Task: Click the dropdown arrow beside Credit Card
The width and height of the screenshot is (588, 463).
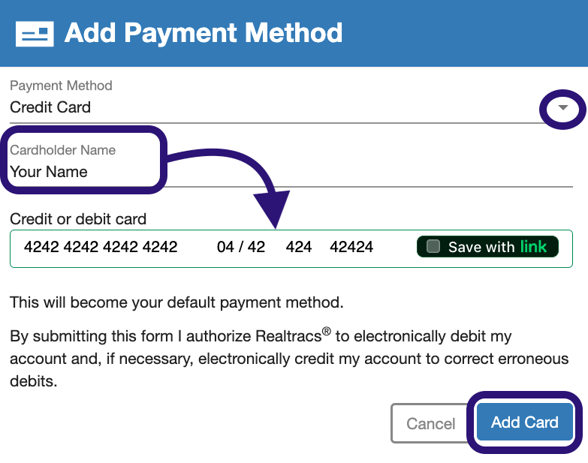Action: 562,108
